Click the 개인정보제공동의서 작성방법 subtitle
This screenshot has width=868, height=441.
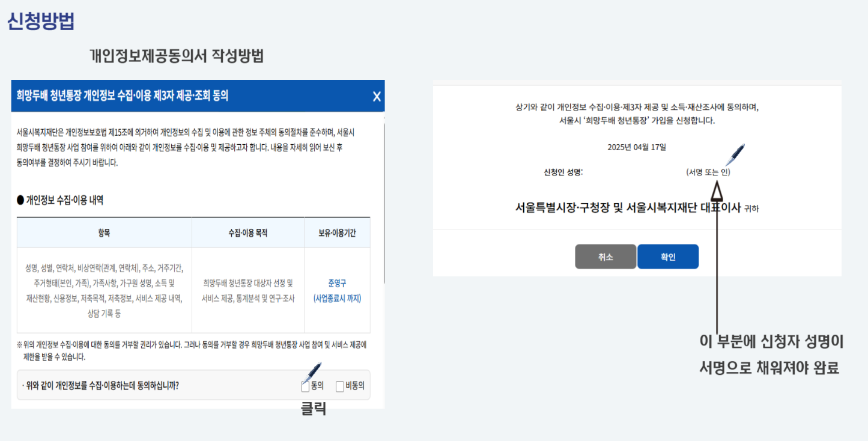(177, 56)
